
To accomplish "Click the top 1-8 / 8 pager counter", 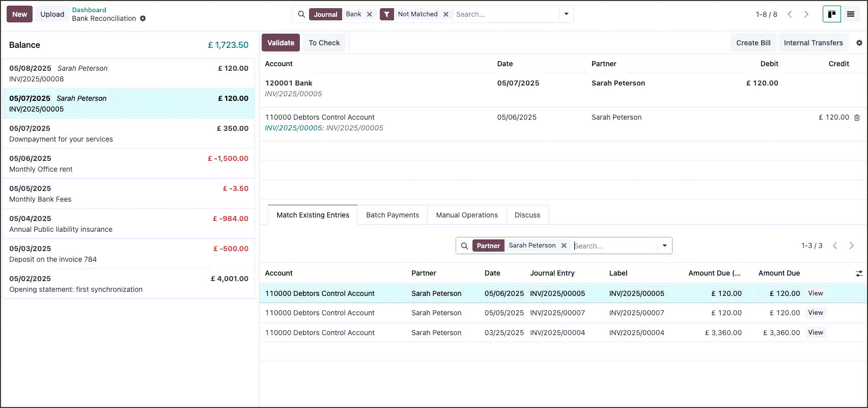I will 767,14.
